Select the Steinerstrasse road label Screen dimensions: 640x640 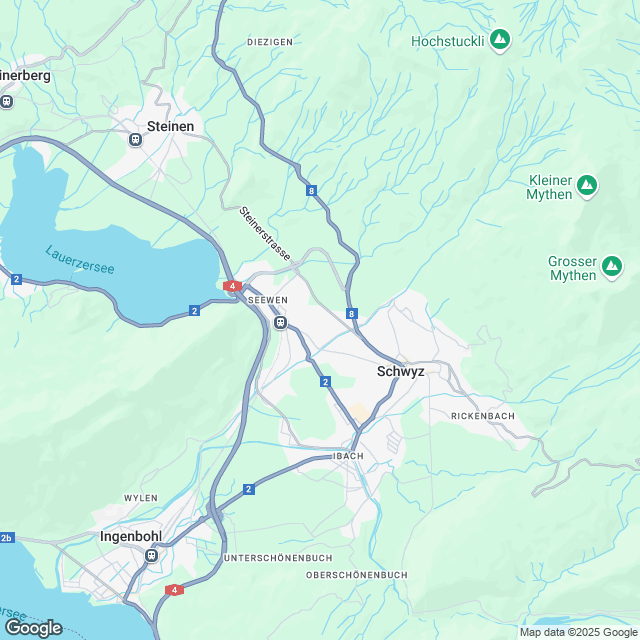pos(264,233)
